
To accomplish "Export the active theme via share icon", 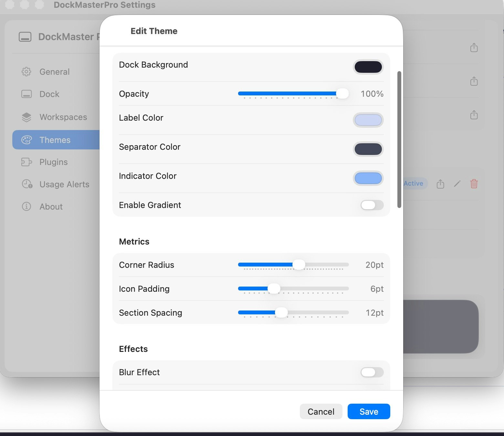I will 440,184.
